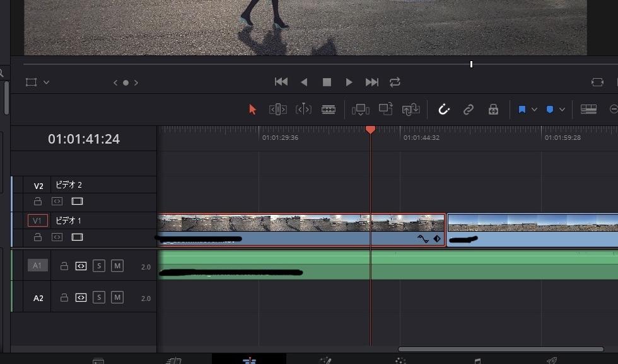This screenshot has width=618, height=364.
Task: Click the keyframe dot between the arrows
Action: [x=125, y=82]
